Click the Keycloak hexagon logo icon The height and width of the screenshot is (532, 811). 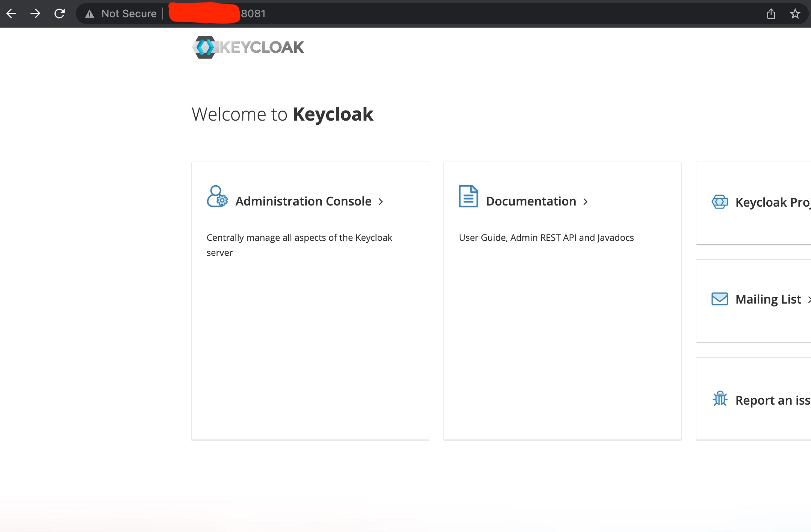204,47
